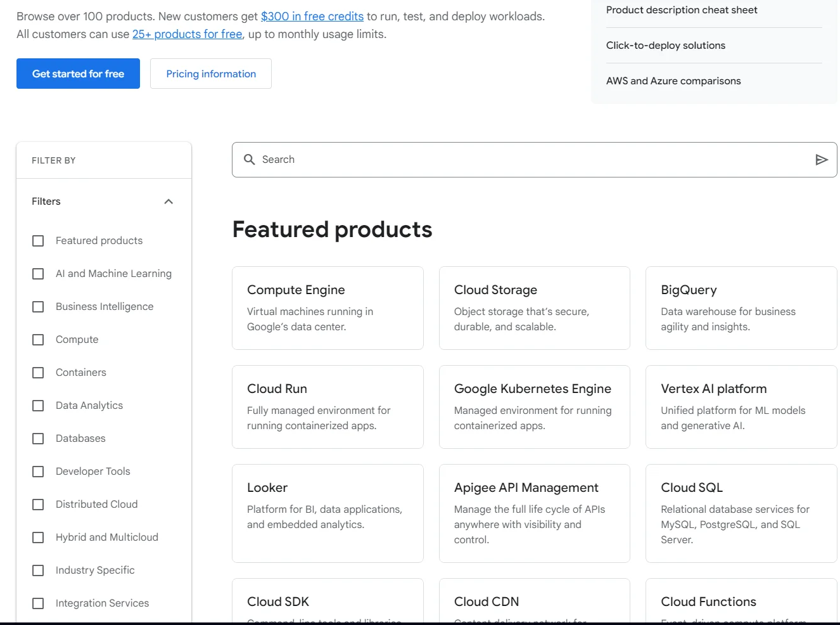Screen dimensions: 840x625
Task: Open the Cloud Functions card
Action: (741, 601)
